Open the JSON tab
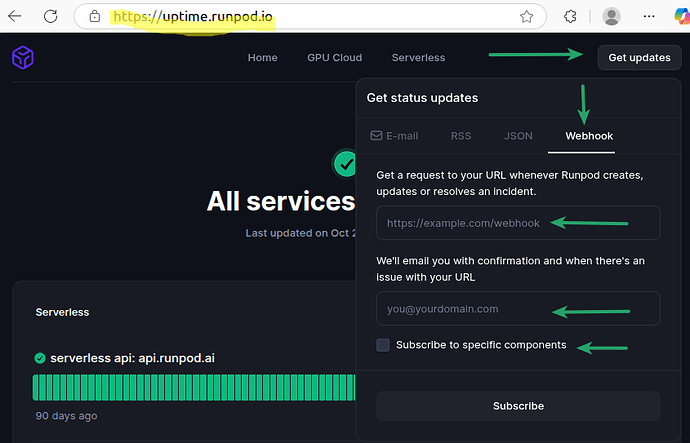The width and height of the screenshot is (690, 443). (x=518, y=136)
